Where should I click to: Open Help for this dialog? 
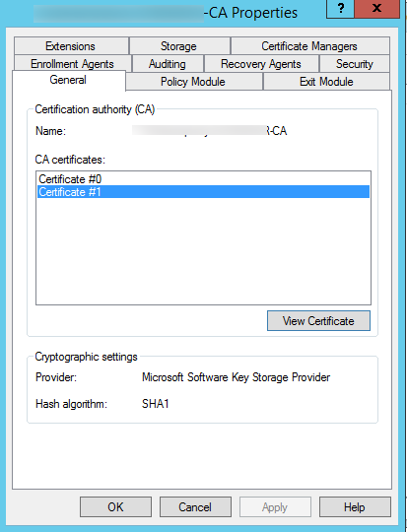[x=355, y=507]
